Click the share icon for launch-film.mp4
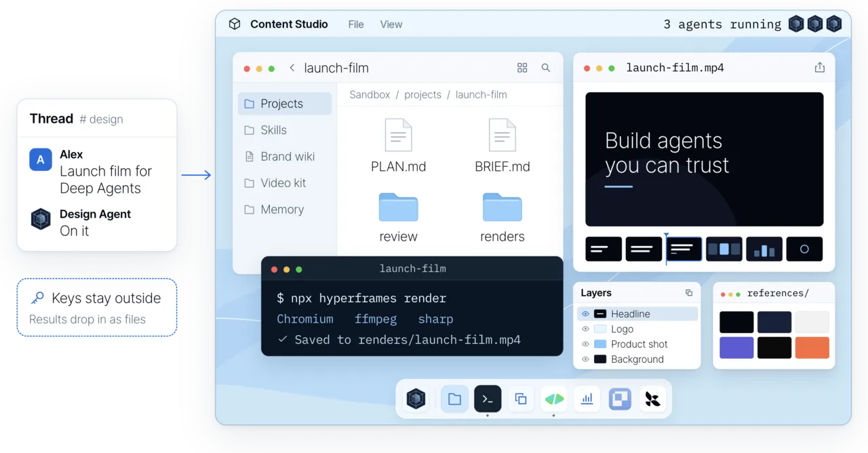The image size is (868, 453). pyautogui.click(x=820, y=67)
